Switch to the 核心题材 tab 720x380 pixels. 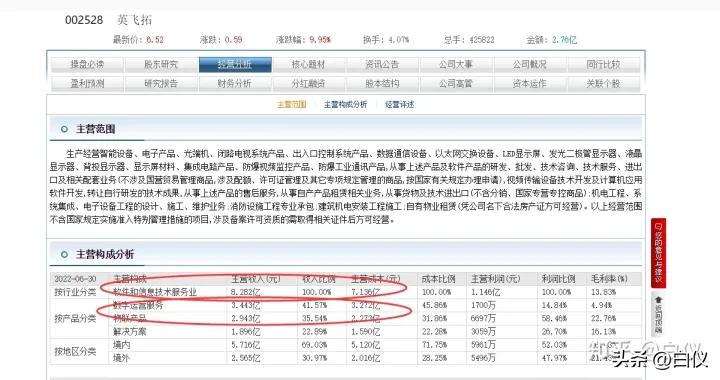coord(309,65)
